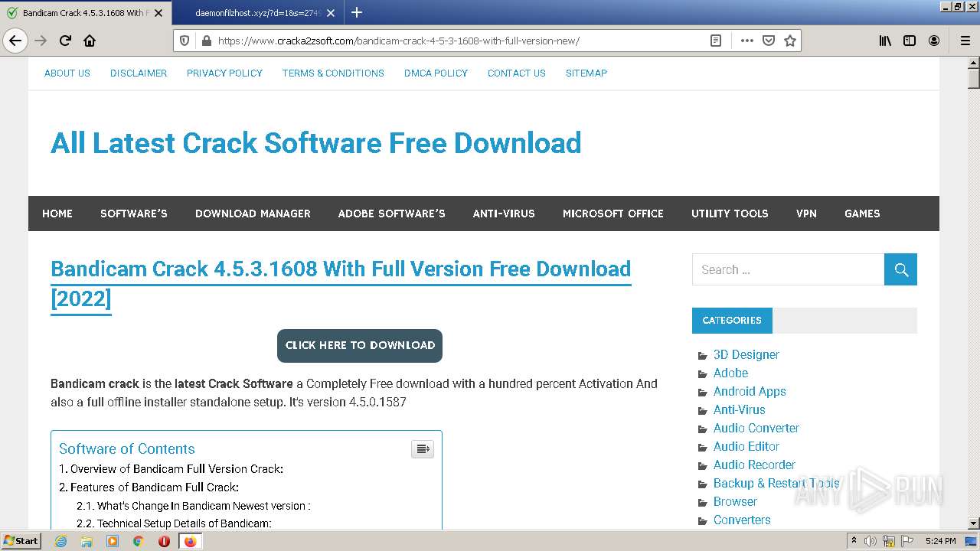Open UTILITY TOOLS menu item

point(730,214)
